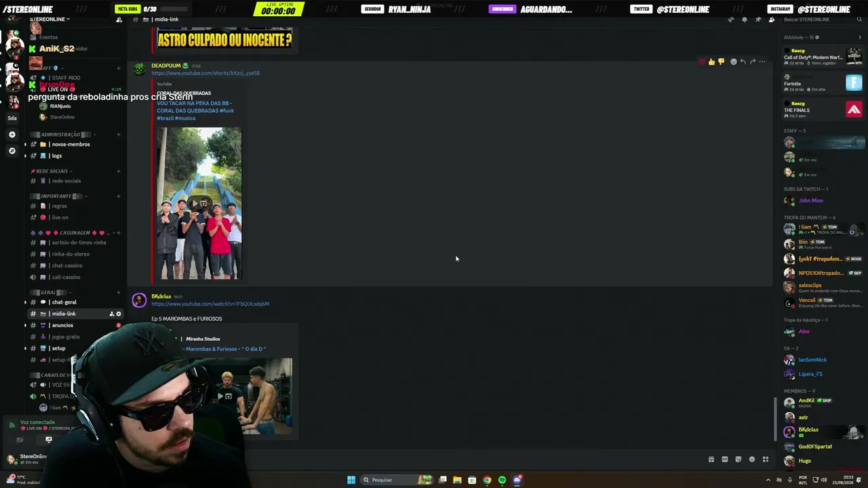
Task: Expand the Atividade panel chevron
Action: point(860,37)
